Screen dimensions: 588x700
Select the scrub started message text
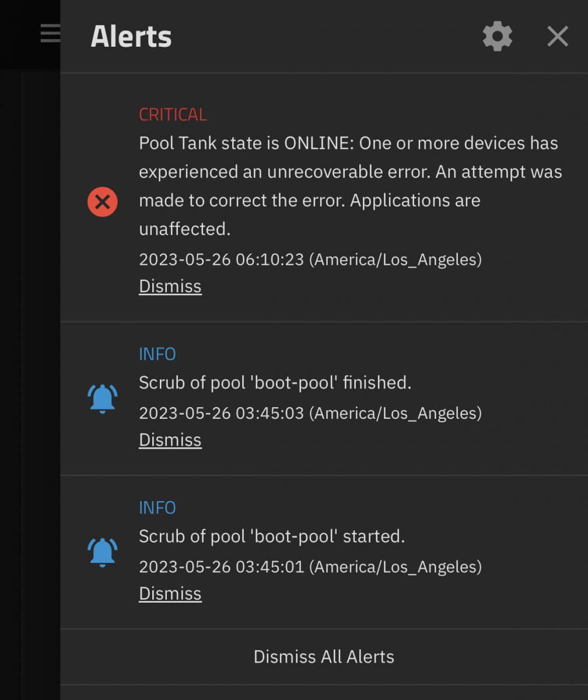271,536
